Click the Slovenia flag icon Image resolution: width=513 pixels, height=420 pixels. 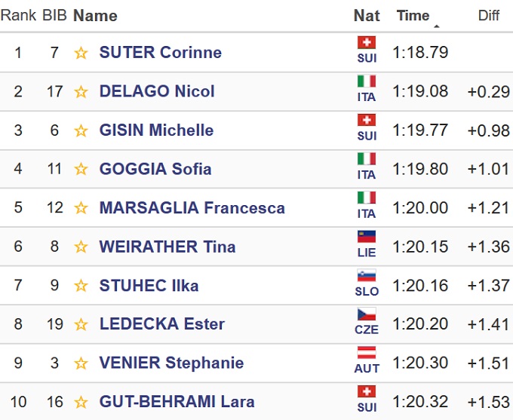click(367, 276)
